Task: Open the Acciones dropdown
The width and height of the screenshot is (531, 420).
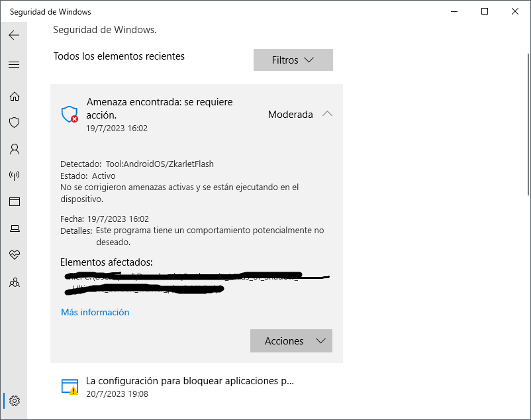Action: [x=291, y=341]
